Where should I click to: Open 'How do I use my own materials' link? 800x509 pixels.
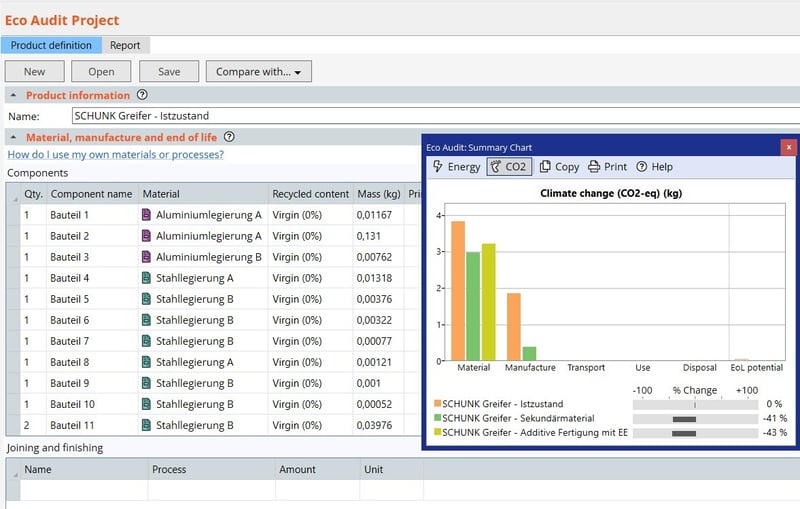pyautogui.click(x=115, y=155)
